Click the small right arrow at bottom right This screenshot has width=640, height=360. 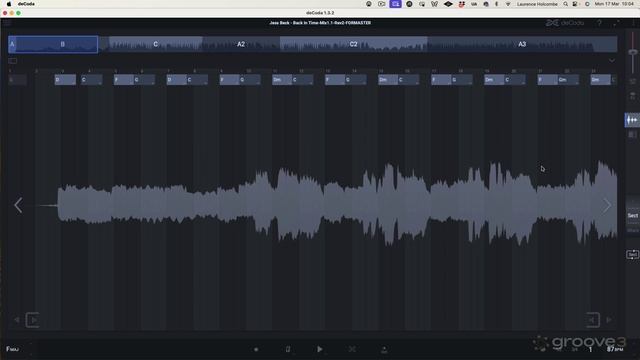click(x=609, y=320)
